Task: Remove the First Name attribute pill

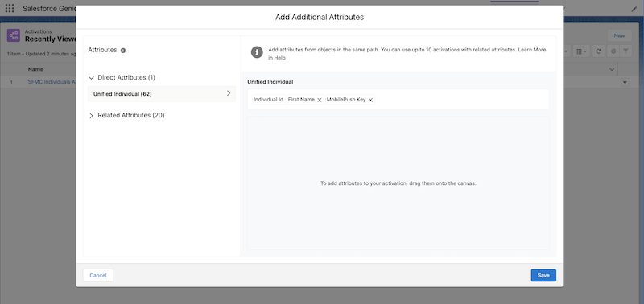Action: click(x=319, y=100)
